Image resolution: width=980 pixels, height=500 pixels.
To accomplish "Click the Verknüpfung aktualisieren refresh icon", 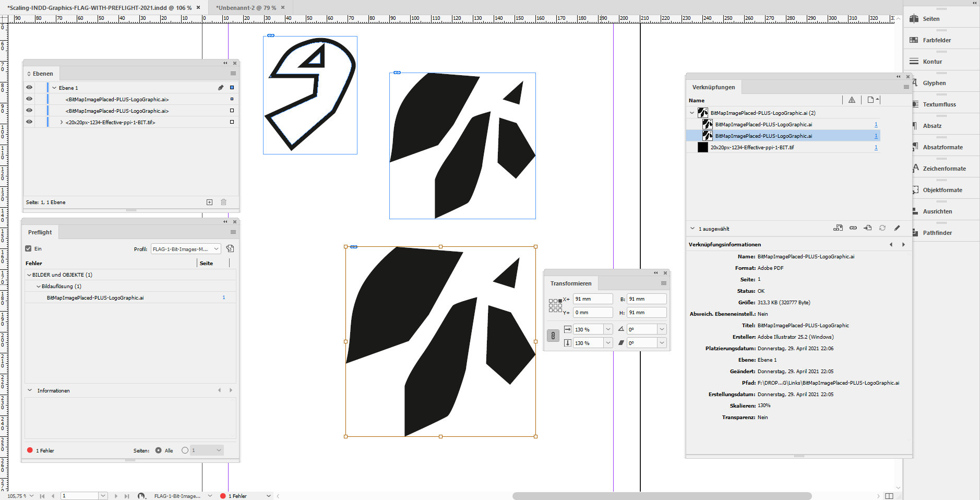I will [882, 228].
